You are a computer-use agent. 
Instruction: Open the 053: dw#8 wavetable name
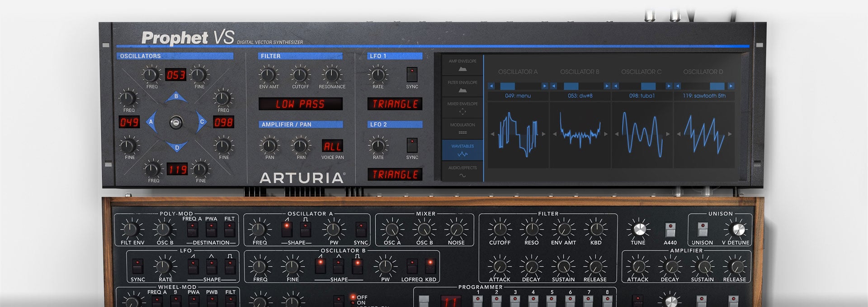[x=580, y=96]
